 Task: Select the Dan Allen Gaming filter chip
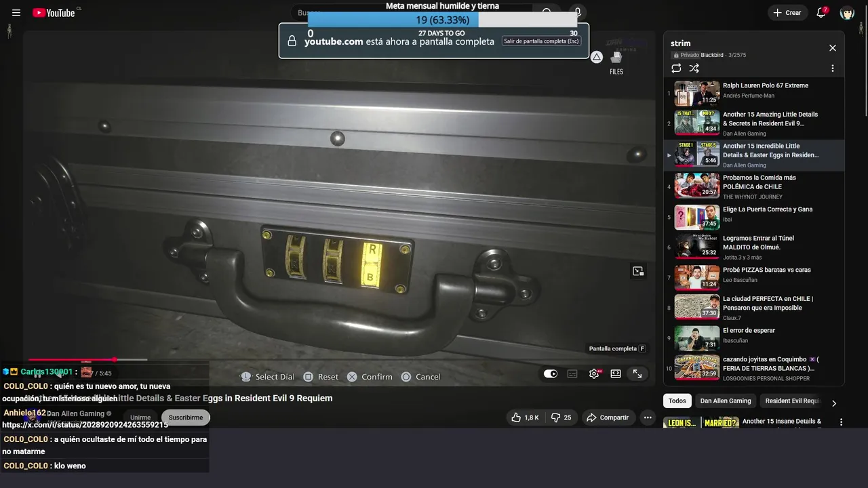[x=726, y=401]
